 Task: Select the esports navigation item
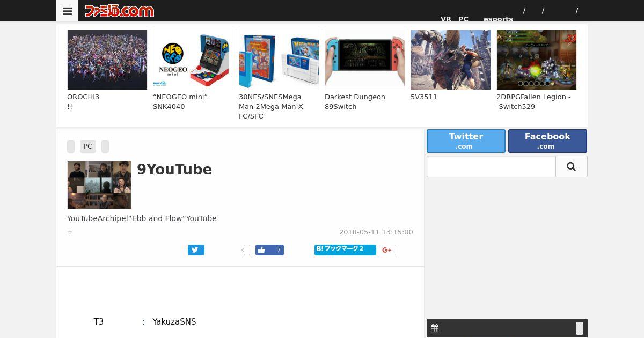point(498,19)
